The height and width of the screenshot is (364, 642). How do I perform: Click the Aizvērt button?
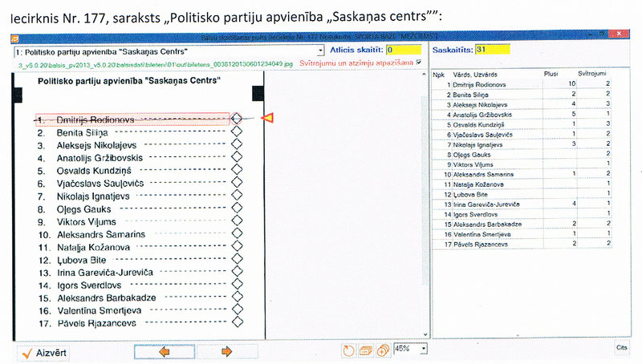click(43, 353)
